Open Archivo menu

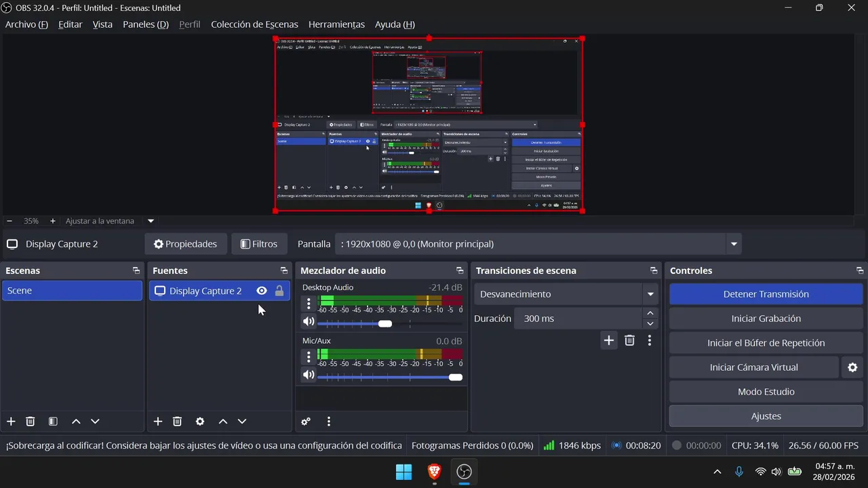26,24
